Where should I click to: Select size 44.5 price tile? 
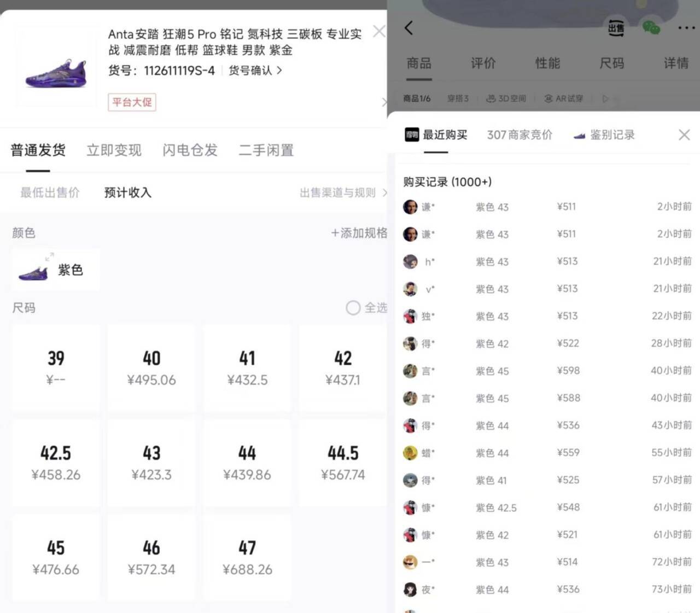tap(343, 463)
